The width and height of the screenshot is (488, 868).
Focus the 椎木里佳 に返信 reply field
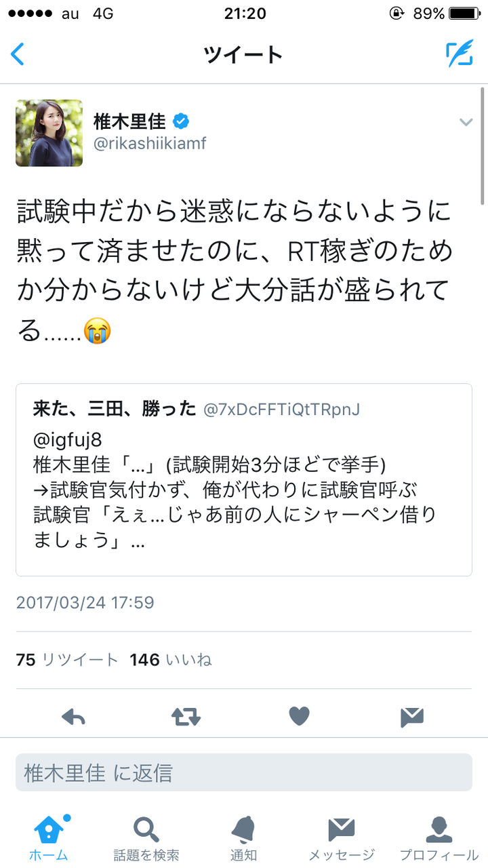(x=244, y=772)
